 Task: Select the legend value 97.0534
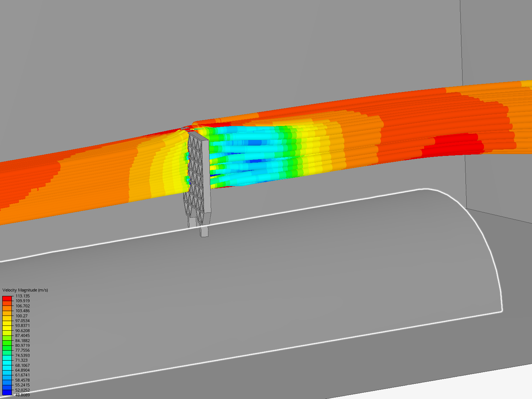[x=23, y=321]
